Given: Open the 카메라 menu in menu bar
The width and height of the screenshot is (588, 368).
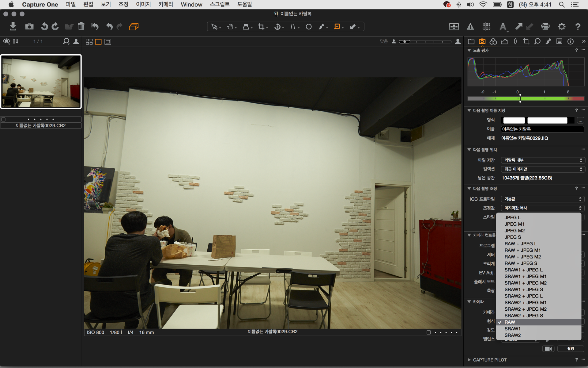Looking at the screenshot, I should pos(166,4).
